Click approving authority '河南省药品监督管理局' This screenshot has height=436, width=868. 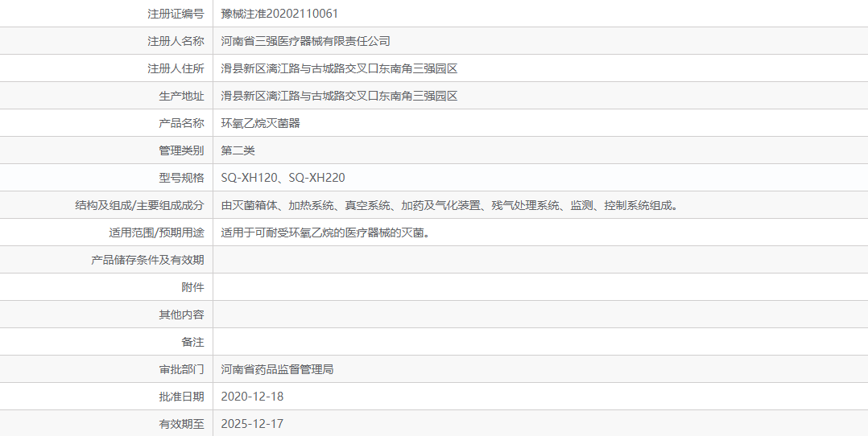(277, 369)
